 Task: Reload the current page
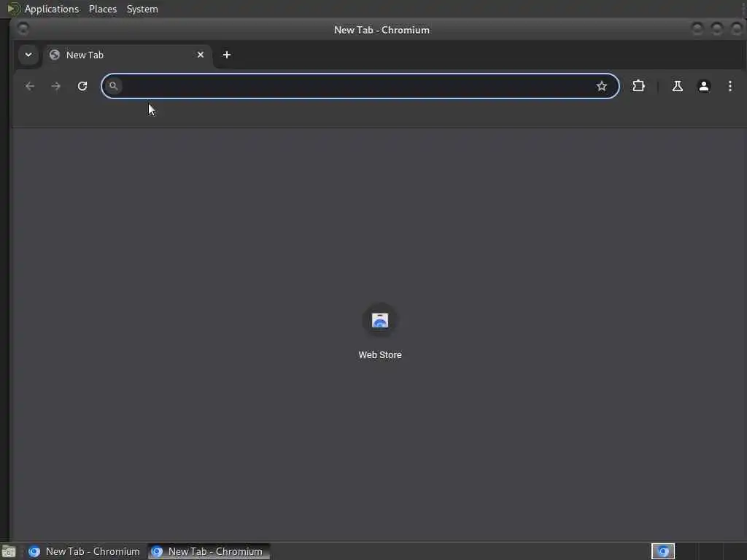82,86
